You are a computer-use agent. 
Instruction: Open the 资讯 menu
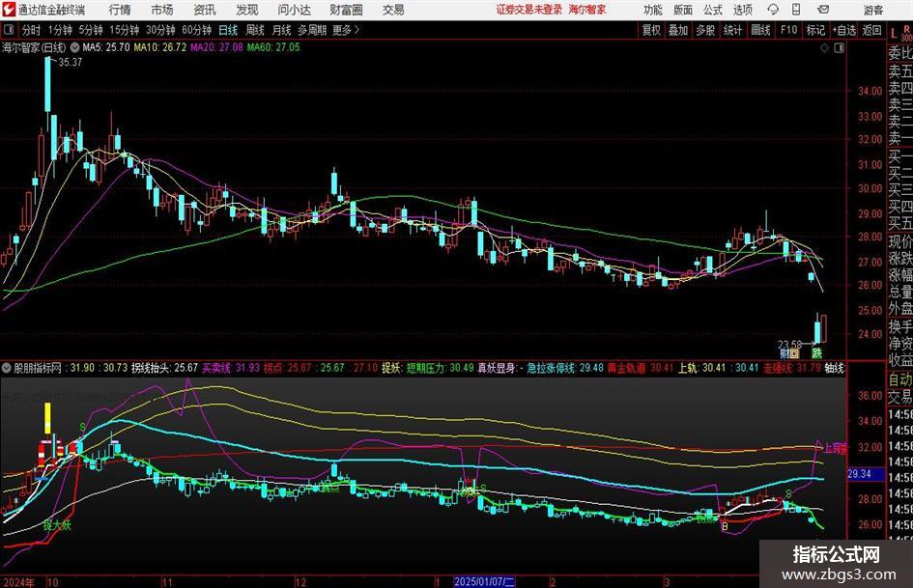(x=205, y=10)
